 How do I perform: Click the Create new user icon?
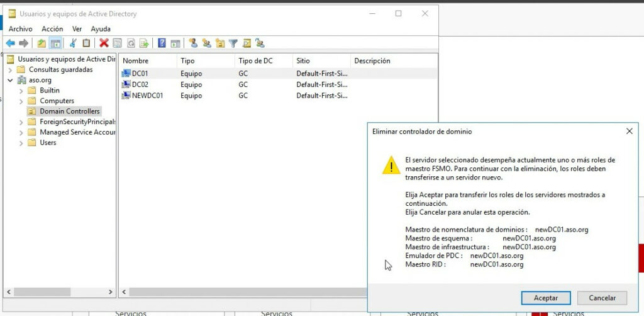tap(193, 43)
